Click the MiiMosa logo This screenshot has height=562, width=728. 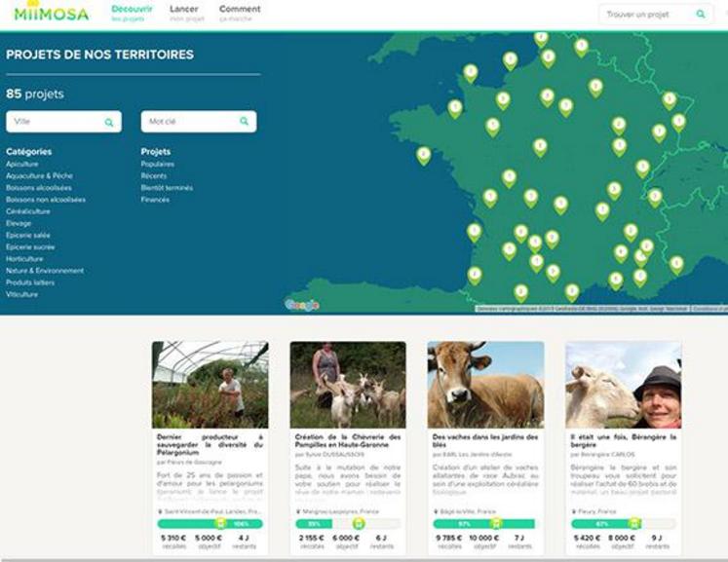tap(51, 13)
